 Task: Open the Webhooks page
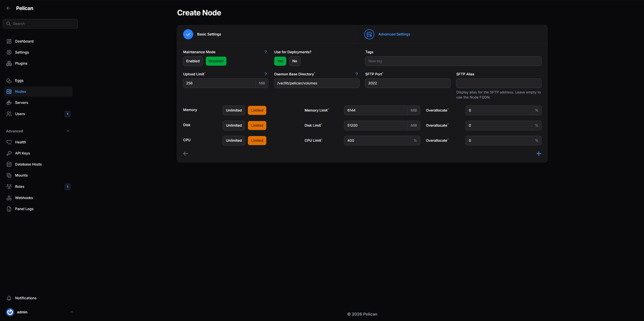click(38, 198)
